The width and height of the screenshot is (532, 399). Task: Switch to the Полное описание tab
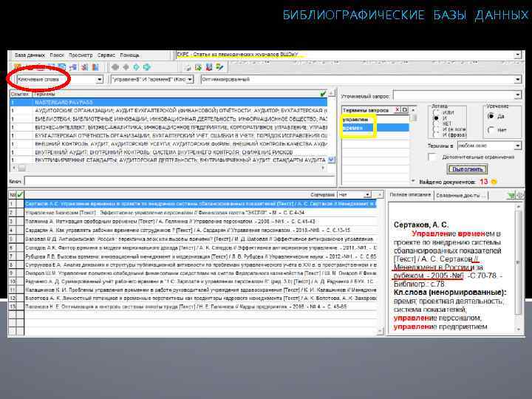[x=410, y=195]
